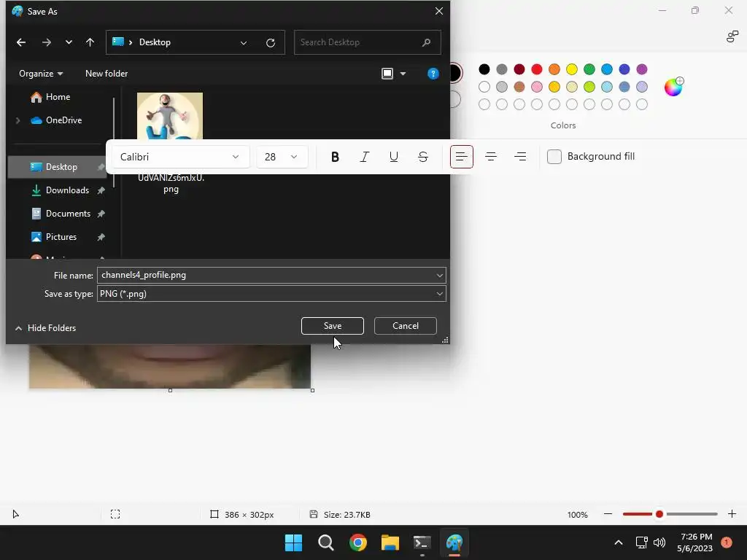Cancel the Save As dialog

pos(406,326)
